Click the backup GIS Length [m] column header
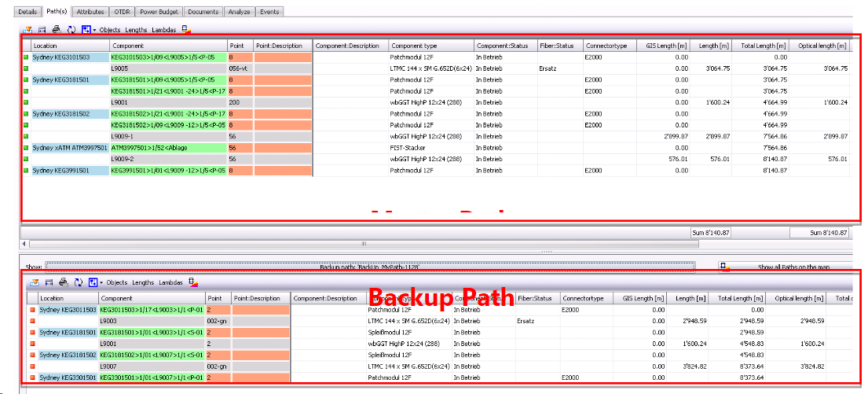 coord(641,298)
